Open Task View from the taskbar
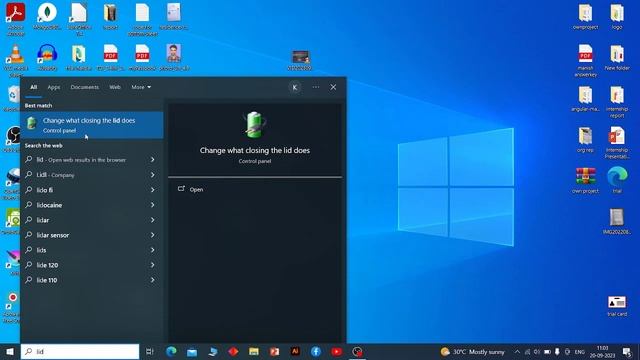 [150, 351]
